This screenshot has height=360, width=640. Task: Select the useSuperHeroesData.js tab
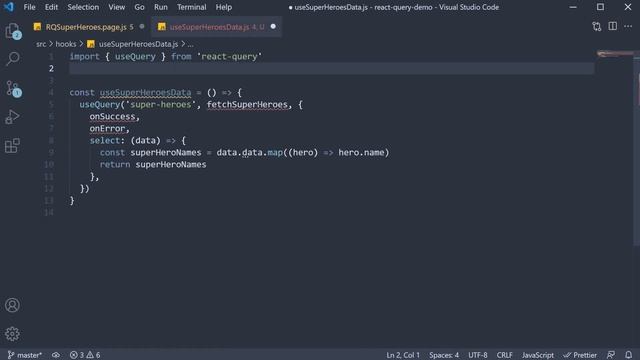click(216, 27)
